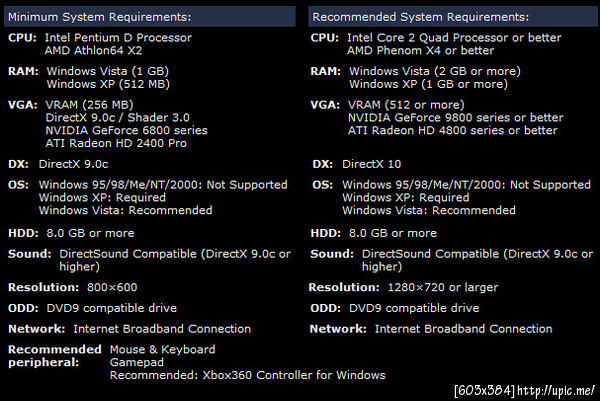Viewport: 600px width, 401px height.
Task: Click the minimum DX value DirectX 9.0c
Action: pyautogui.click(x=73, y=164)
